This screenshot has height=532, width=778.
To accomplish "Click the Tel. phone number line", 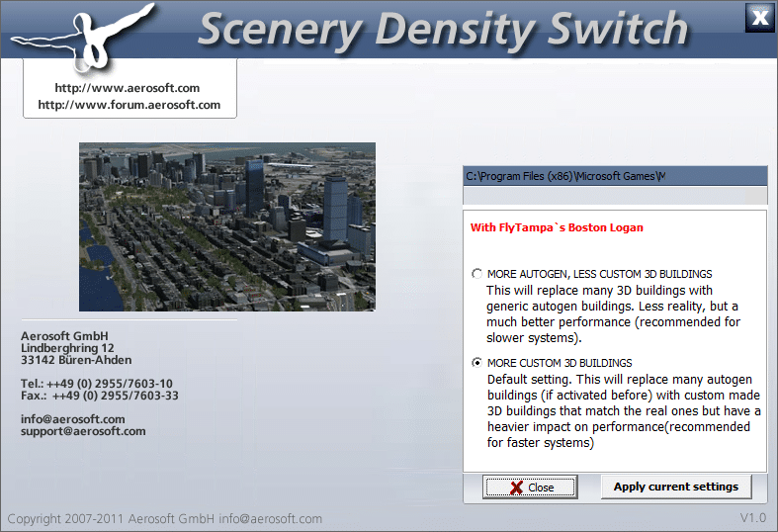I will 97,384.
